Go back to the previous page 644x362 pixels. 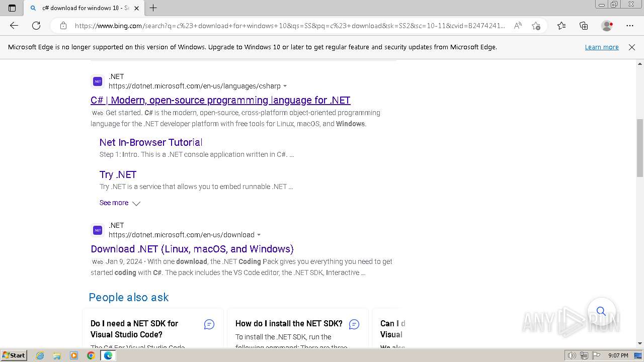14,26
